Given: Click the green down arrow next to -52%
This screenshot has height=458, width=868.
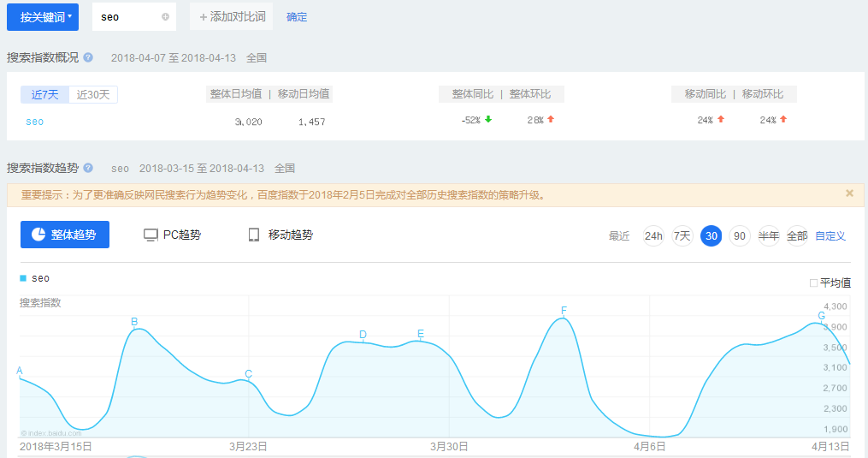Looking at the screenshot, I should coord(488,119).
